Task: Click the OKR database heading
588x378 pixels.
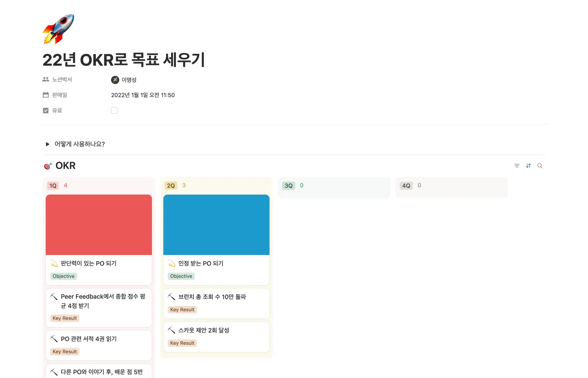Action: (65, 166)
